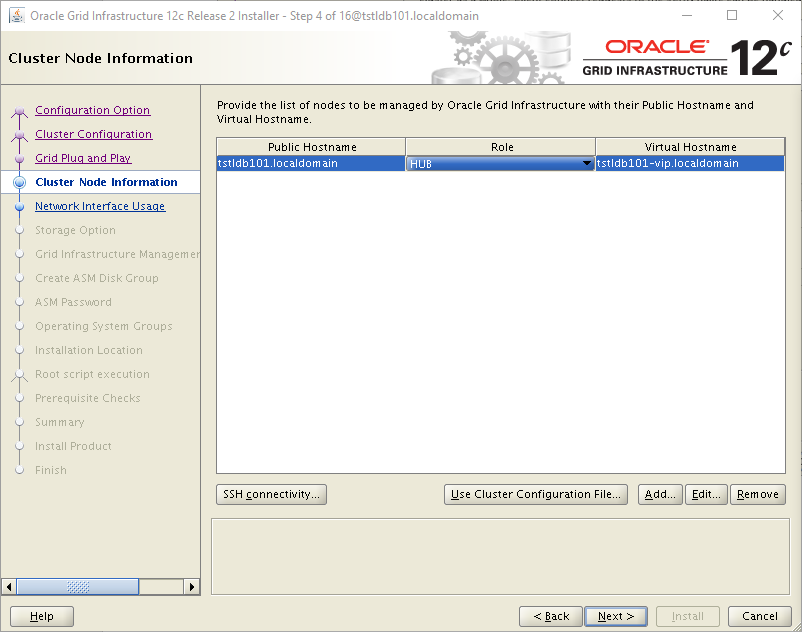Click the Public Hostname column header

click(311, 147)
